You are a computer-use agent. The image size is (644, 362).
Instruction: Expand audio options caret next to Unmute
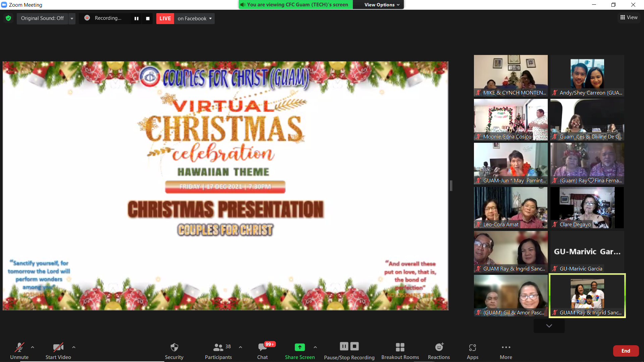coord(33,347)
